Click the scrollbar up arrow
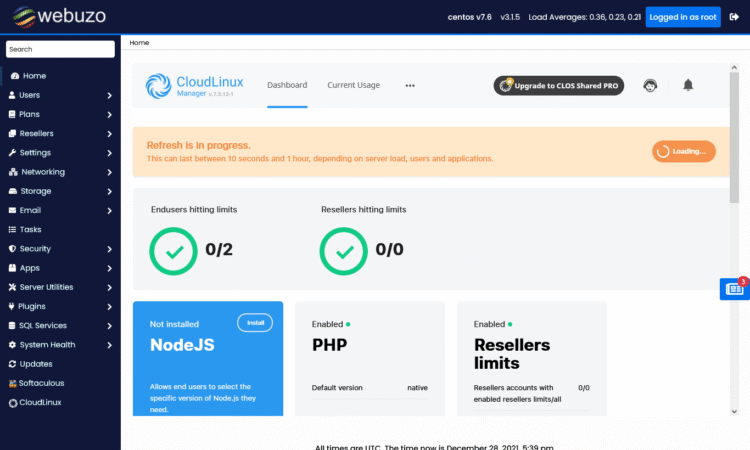Viewport: 750px width, 450px height. pos(734,68)
